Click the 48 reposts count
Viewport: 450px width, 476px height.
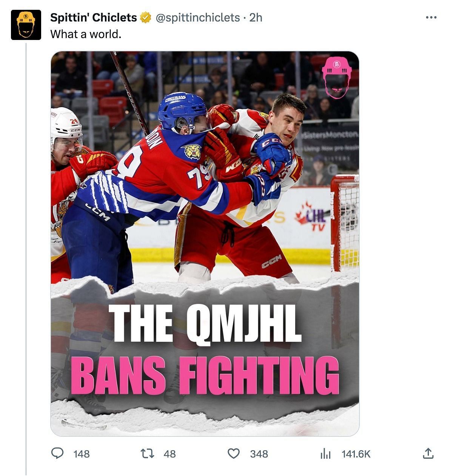tap(170, 454)
